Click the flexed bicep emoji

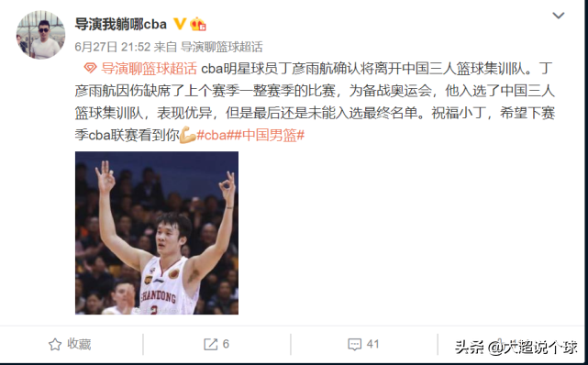pos(187,136)
